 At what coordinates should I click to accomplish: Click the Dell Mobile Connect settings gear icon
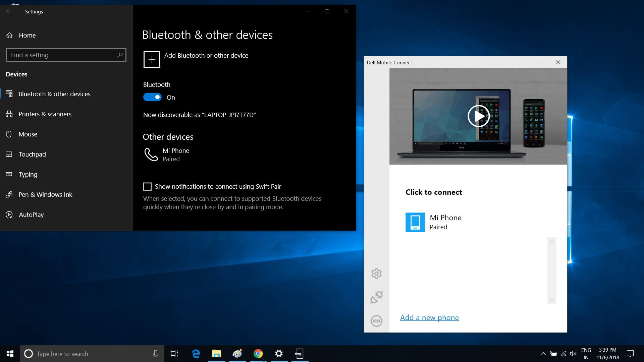[x=376, y=273]
